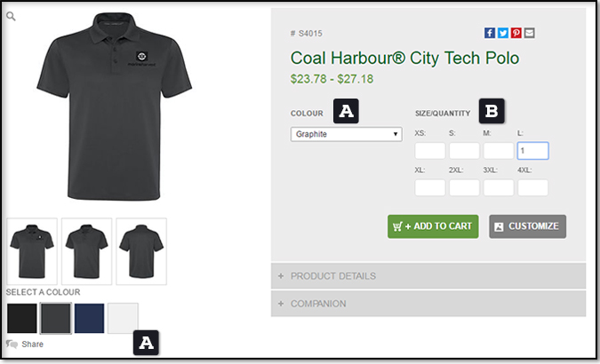Select the black colour swatch
Image resolution: width=600 pixels, height=364 pixels.
tap(22, 318)
